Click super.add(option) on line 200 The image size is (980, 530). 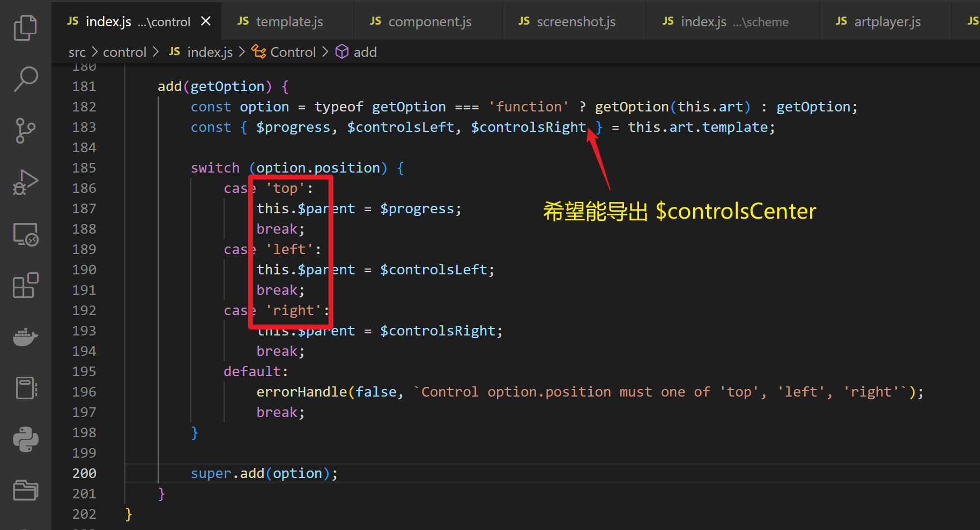(264, 473)
